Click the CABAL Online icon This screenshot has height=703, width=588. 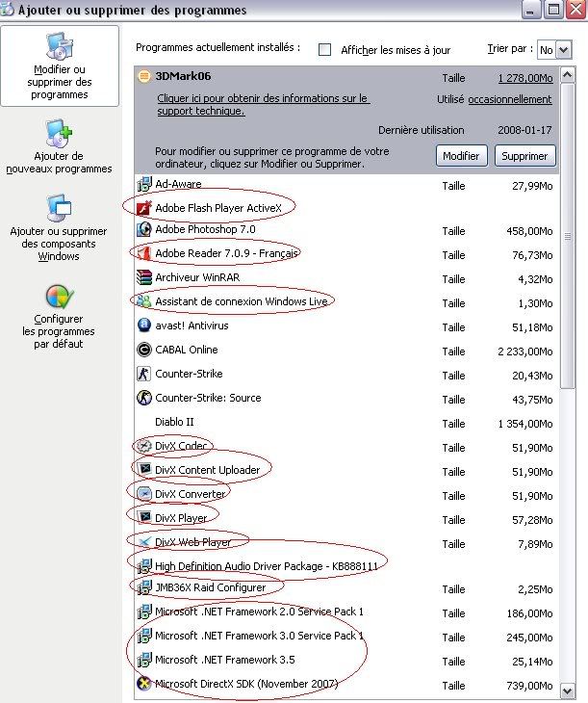tap(144, 350)
